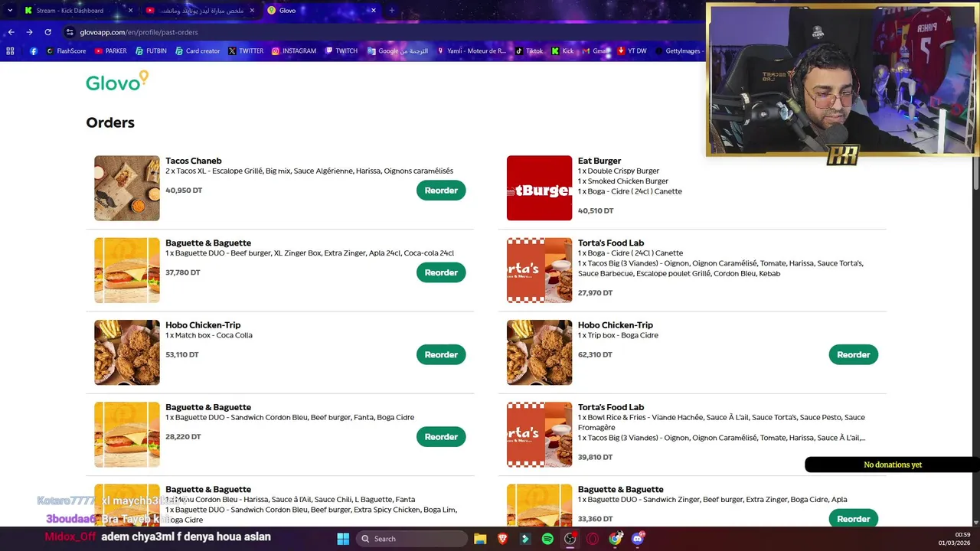The image size is (980, 551).
Task: Open File Explorer from the taskbar
Action: coord(479,539)
